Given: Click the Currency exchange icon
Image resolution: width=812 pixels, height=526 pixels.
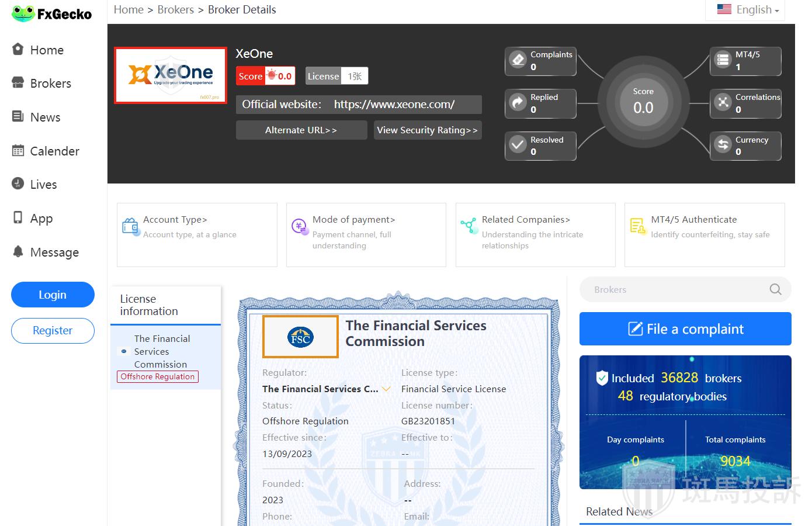Looking at the screenshot, I should click(x=723, y=144).
